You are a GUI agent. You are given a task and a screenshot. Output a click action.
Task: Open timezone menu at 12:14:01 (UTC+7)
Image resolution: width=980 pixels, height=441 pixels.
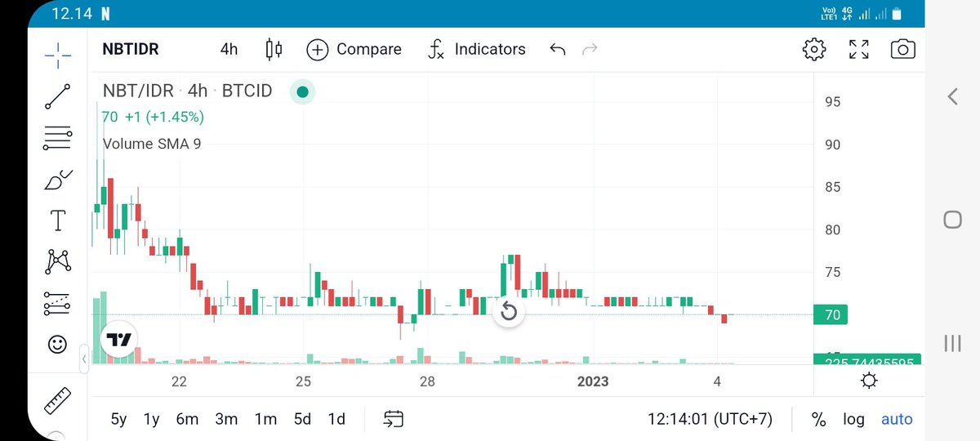pyautogui.click(x=709, y=419)
